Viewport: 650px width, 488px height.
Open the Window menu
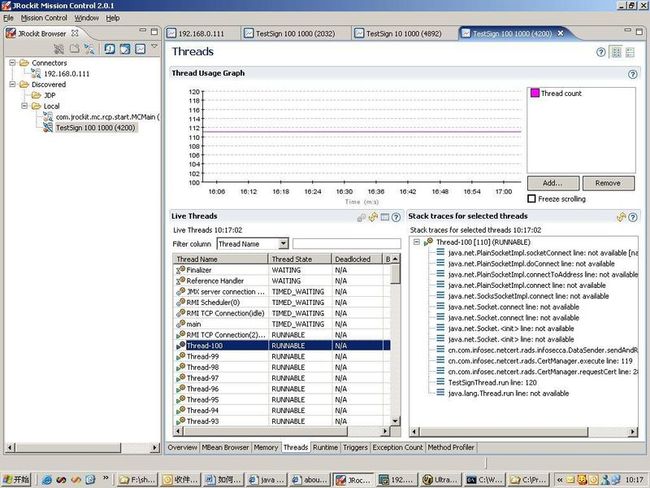point(87,18)
